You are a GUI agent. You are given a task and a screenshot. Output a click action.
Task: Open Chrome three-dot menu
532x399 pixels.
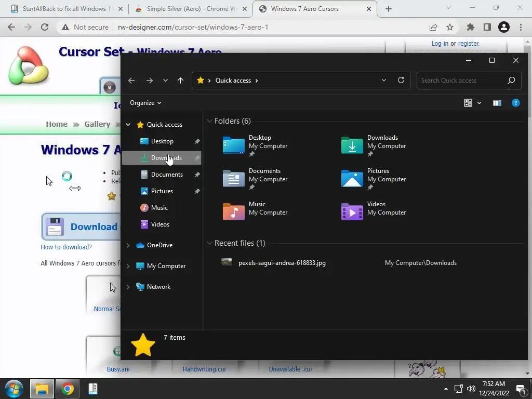point(521,27)
